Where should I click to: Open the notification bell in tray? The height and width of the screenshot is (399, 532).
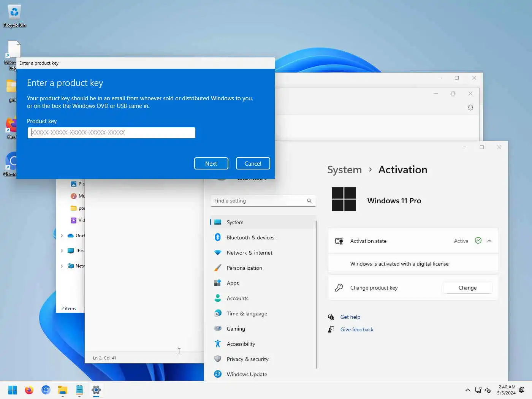tap(522, 390)
